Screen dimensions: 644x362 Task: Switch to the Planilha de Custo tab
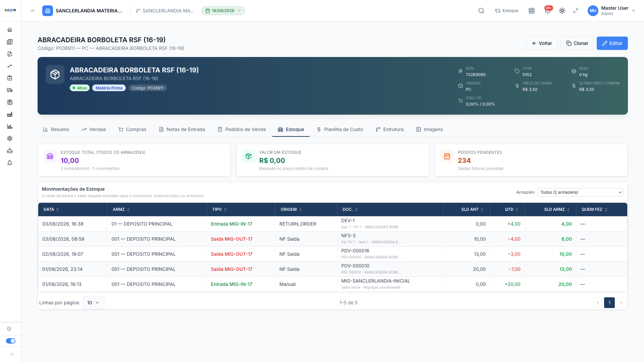[340, 129]
